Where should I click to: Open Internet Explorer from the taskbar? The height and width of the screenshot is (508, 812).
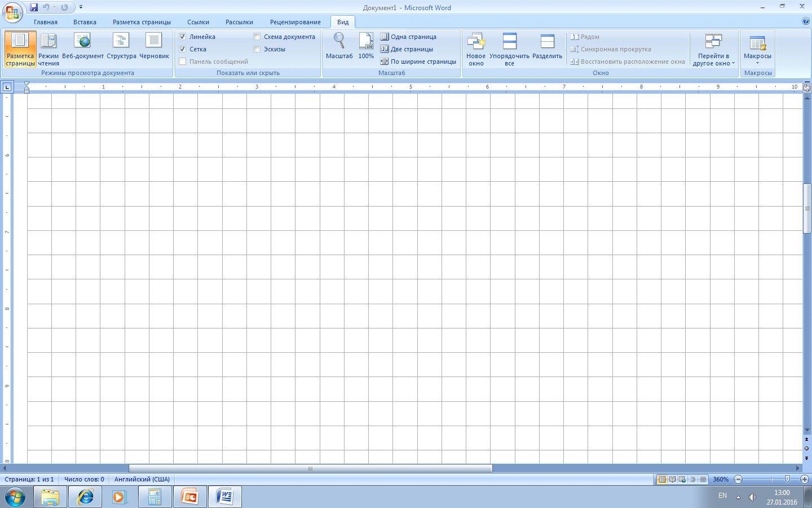coord(85,497)
